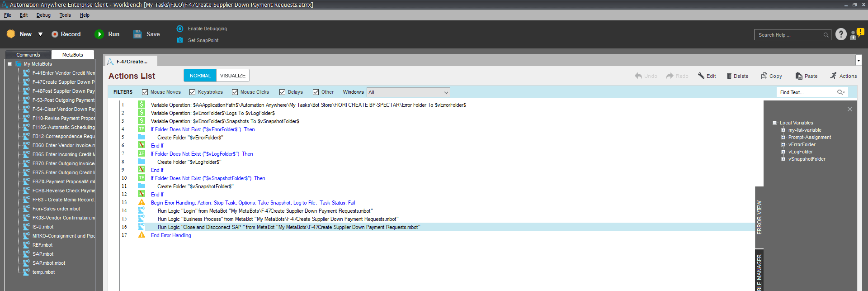Viewport: 868px width, 291px height.
Task: Open the File menu
Action: click(8, 15)
